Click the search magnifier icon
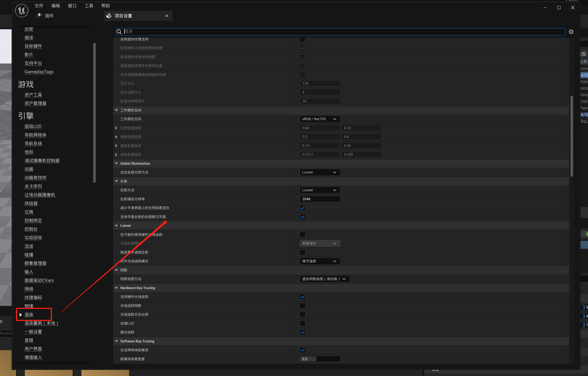This screenshot has width=588, height=376. (x=119, y=32)
